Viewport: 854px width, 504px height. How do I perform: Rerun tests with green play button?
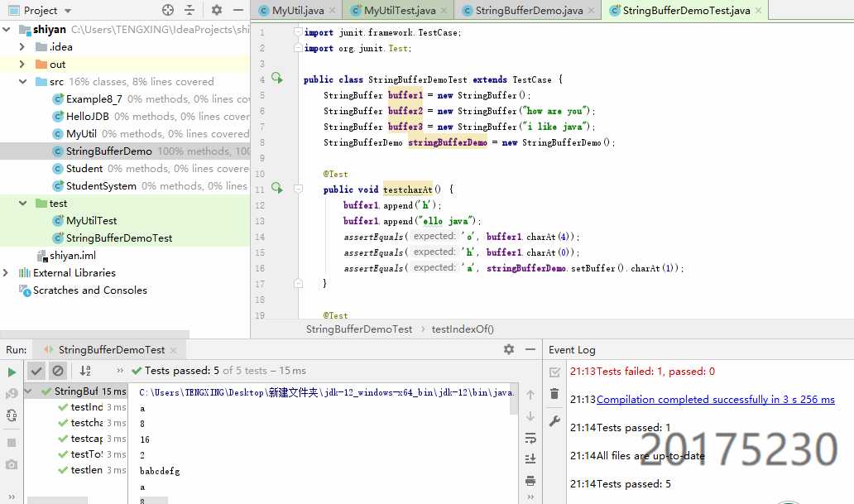tap(12, 372)
